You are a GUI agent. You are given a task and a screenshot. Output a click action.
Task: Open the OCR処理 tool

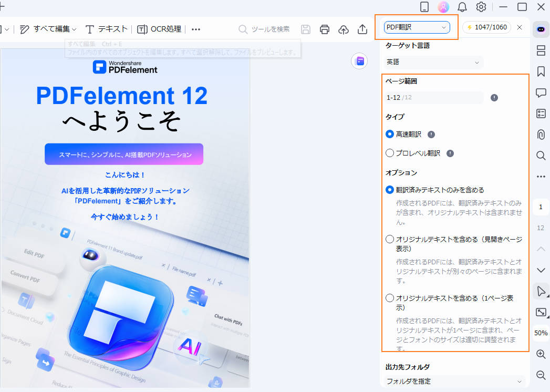click(x=159, y=29)
